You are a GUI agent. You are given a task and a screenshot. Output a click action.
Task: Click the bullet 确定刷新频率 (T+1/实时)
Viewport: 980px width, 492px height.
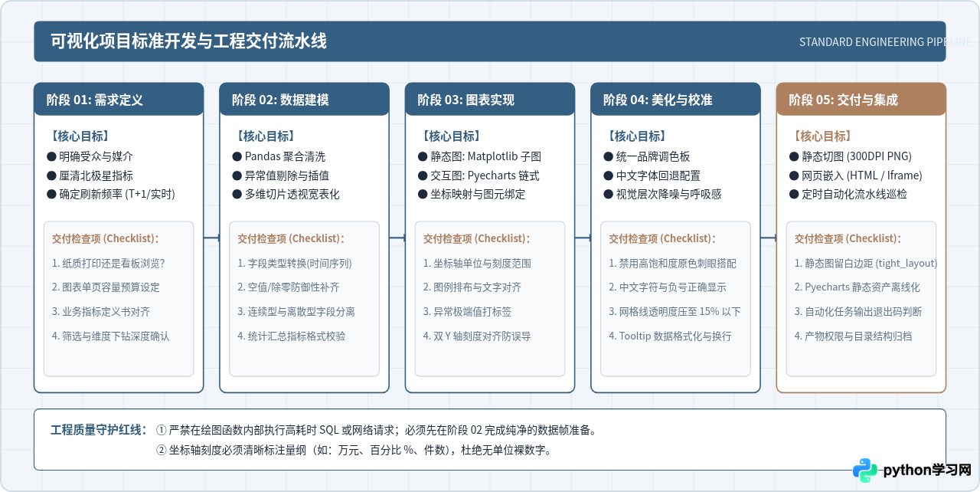[111, 195]
